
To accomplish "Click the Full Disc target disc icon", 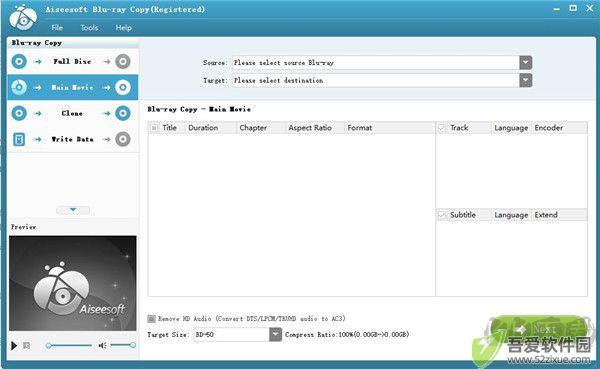I will click(x=123, y=61).
